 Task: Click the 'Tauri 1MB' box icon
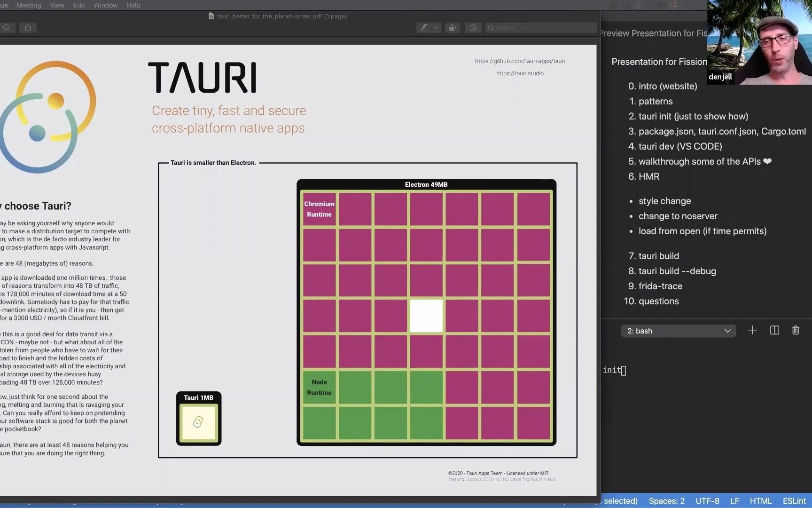click(x=199, y=419)
